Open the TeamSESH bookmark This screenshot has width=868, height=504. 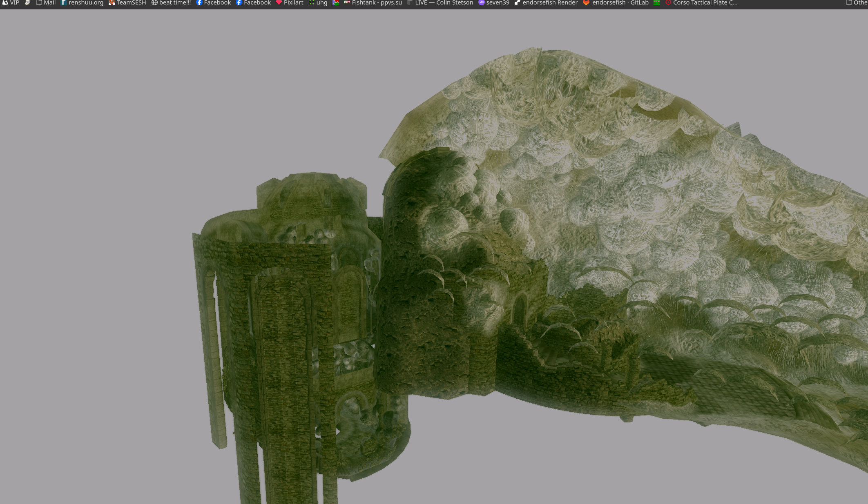[x=127, y=3]
